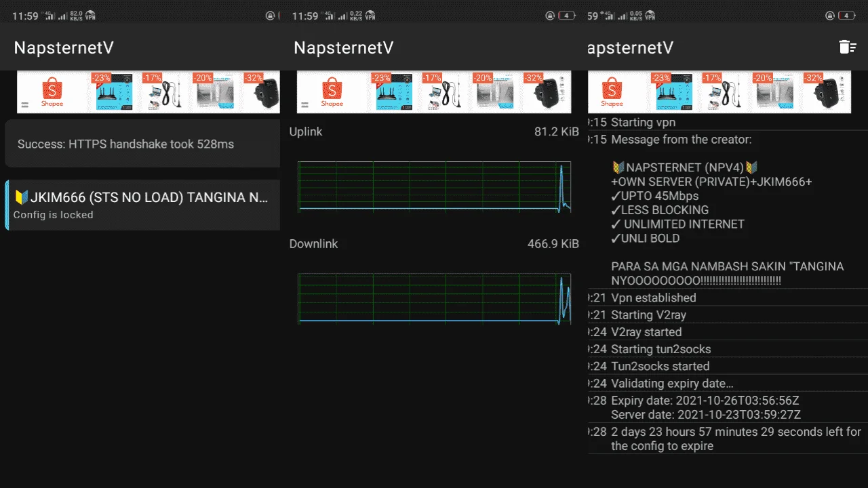Open the -32% product ad in left panel
Screen dimensions: 868x488
[262, 92]
